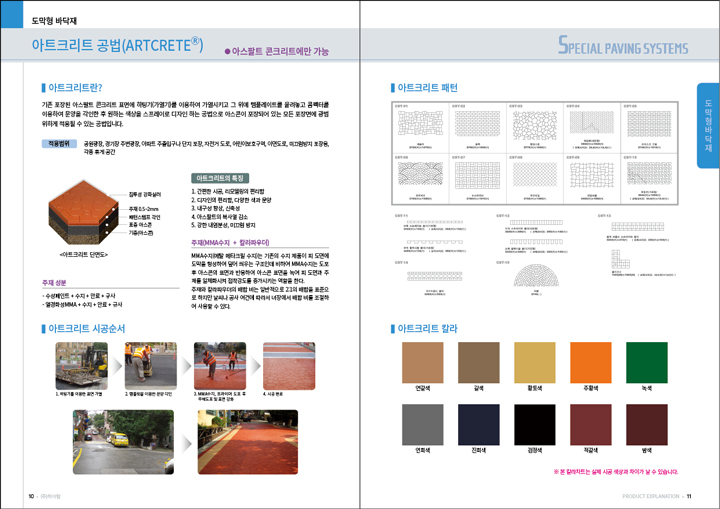Select the CST-10 dense weave pattern
The height and width of the screenshot is (509, 720).
point(649,174)
